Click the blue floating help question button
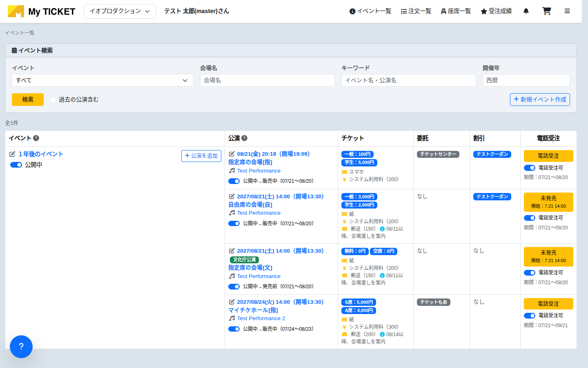The height and width of the screenshot is (368, 588). click(21, 347)
